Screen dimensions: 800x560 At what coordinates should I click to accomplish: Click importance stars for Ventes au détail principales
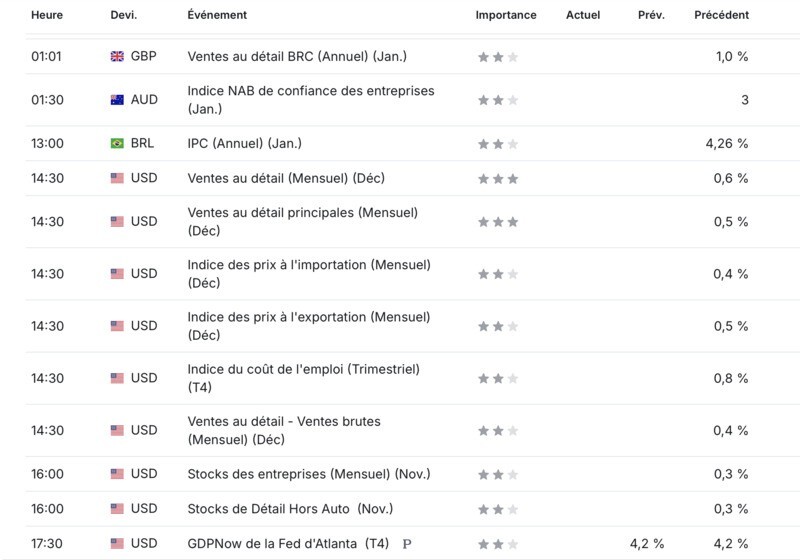click(498, 222)
